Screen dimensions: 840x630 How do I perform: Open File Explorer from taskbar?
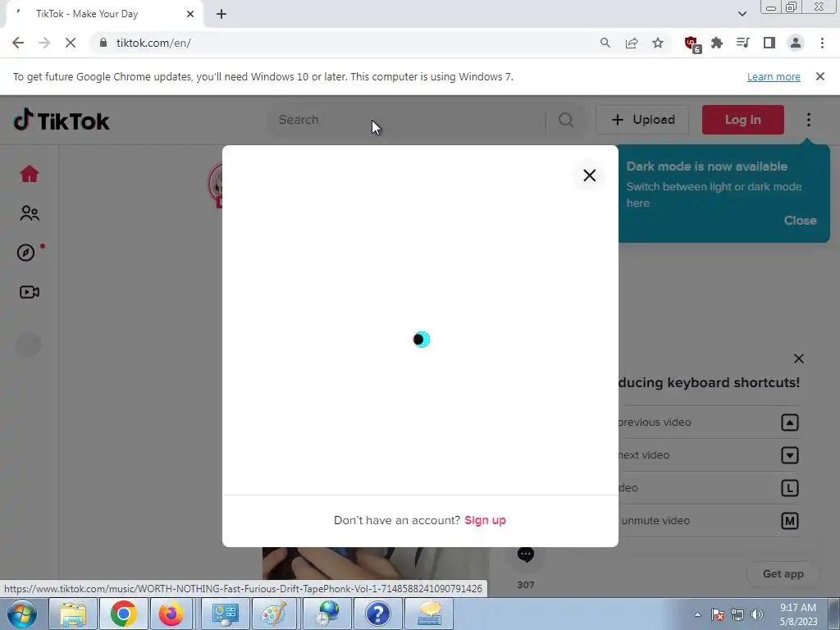click(x=73, y=614)
